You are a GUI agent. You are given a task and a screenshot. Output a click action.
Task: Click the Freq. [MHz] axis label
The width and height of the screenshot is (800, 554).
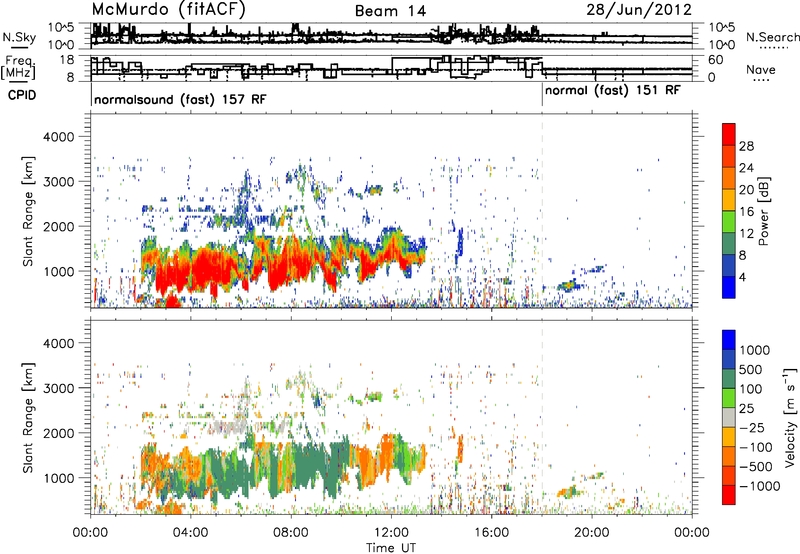coord(18,67)
